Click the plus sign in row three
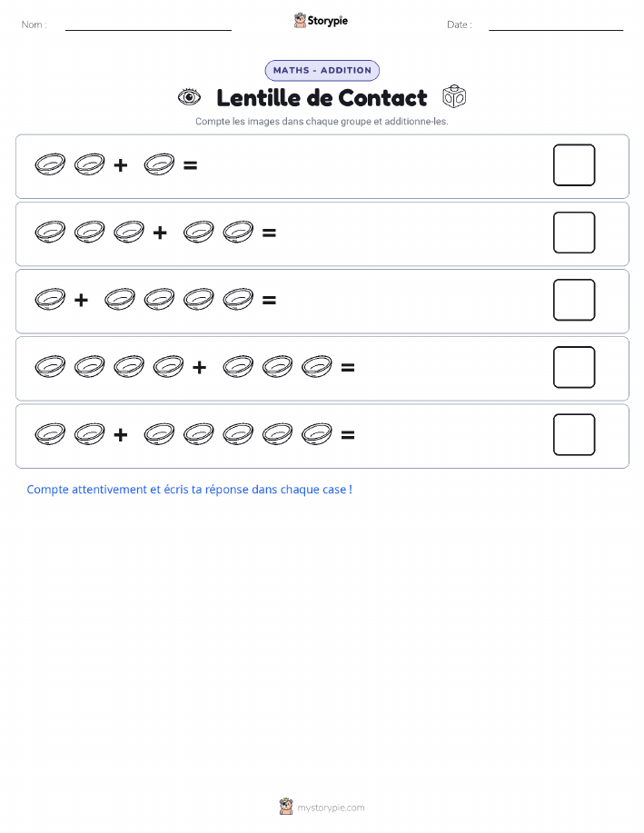This screenshot has width=644, height=833. click(x=81, y=300)
